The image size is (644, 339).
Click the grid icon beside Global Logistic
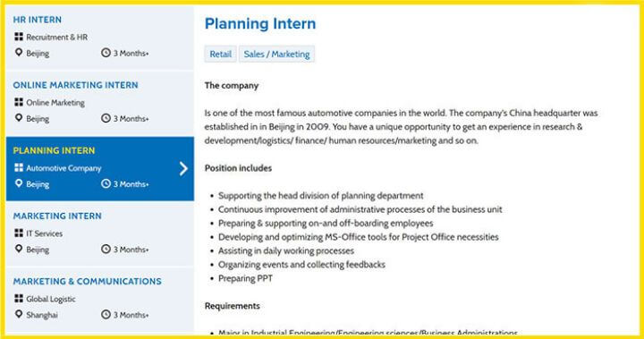coord(19,299)
